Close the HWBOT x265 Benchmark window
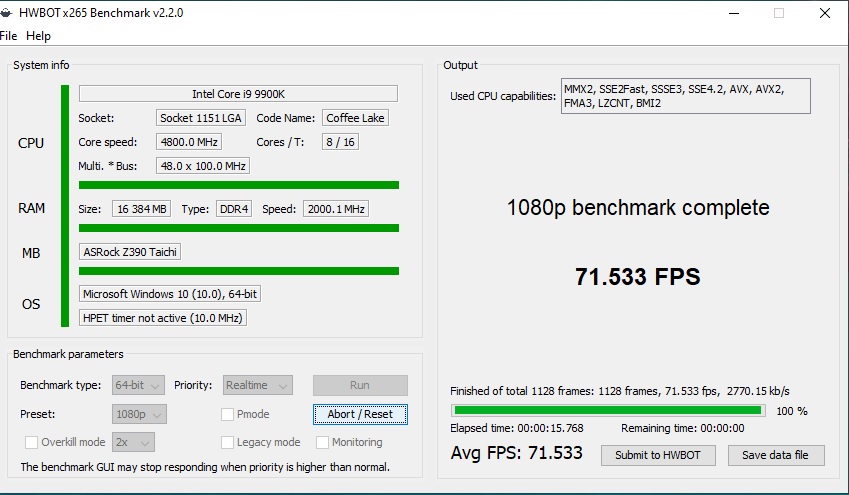 coord(825,13)
